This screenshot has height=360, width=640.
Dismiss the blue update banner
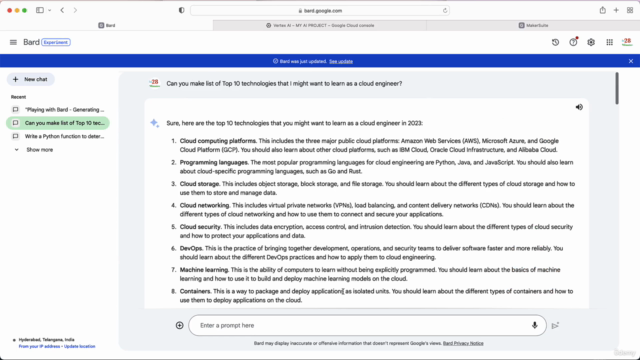click(631, 61)
